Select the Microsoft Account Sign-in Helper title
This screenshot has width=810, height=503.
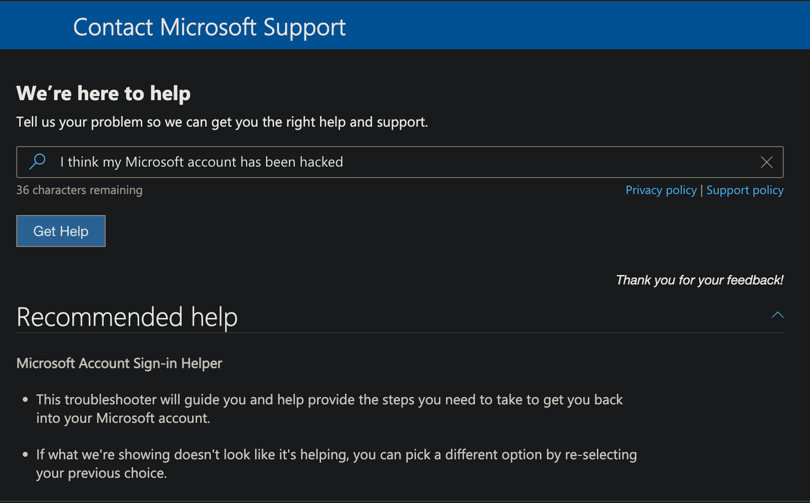(x=119, y=363)
